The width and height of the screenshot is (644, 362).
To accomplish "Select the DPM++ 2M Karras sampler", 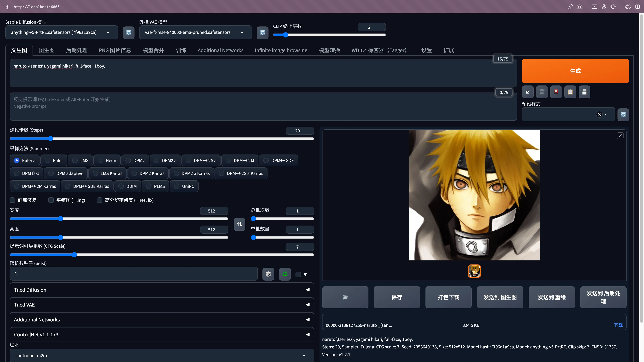I will click(35, 186).
